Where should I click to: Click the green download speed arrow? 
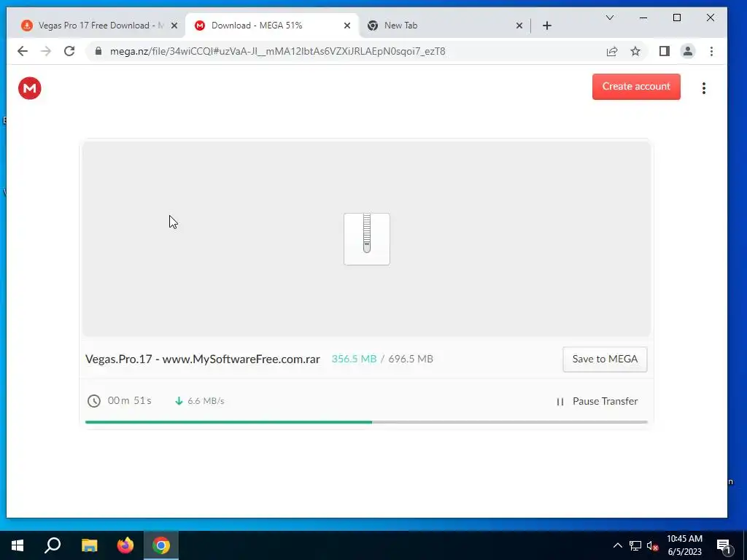(179, 401)
